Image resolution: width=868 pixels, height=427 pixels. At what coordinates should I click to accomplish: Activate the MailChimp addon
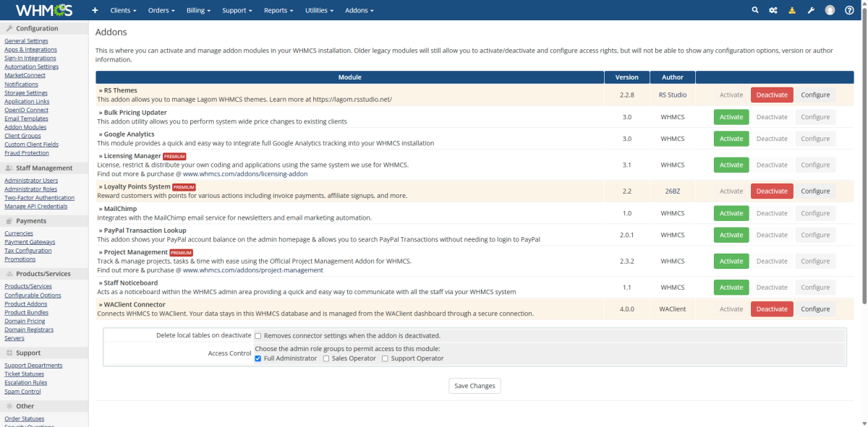pos(731,213)
